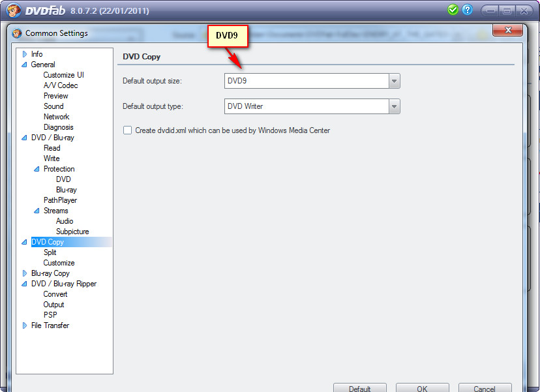Open the PathPlayer settings page
This screenshot has height=392, width=540.
[x=60, y=200]
